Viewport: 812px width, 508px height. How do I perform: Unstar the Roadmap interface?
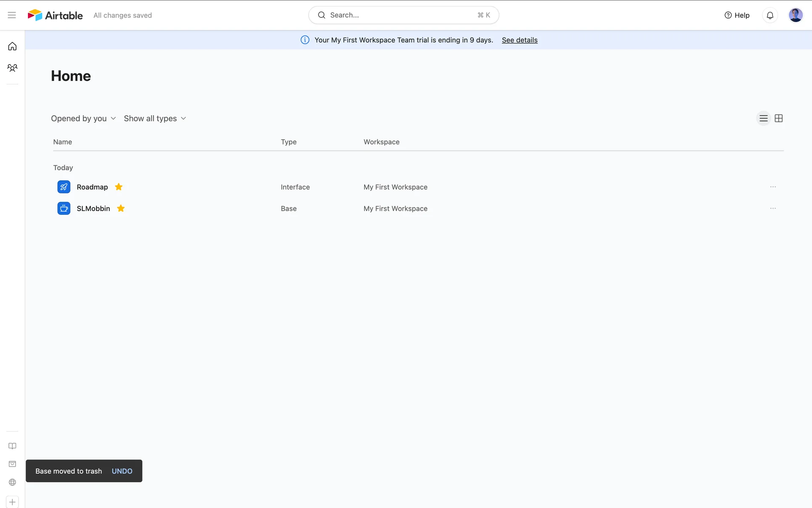point(119,187)
